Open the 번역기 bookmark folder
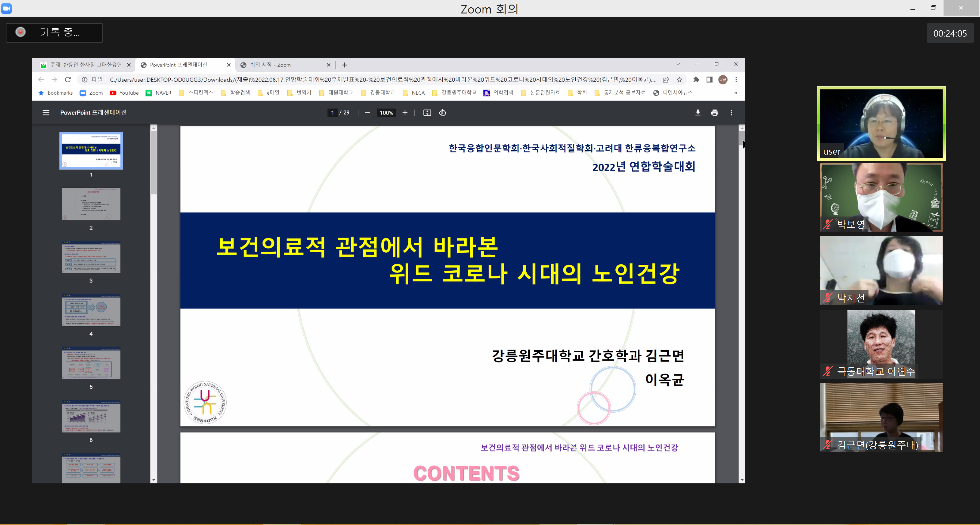 click(x=299, y=93)
